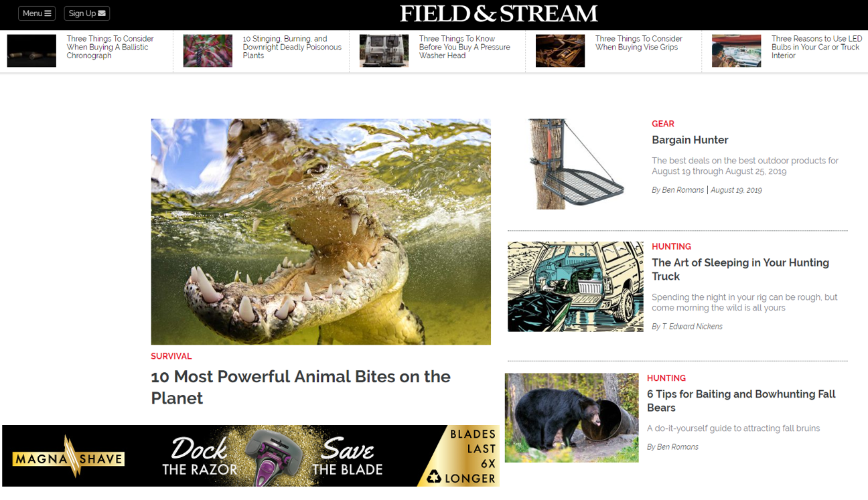Image resolution: width=868 pixels, height=500 pixels.
Task: Open 'Three Things To Consider When Buying Vise Grips' link
Action: [638, 43]
